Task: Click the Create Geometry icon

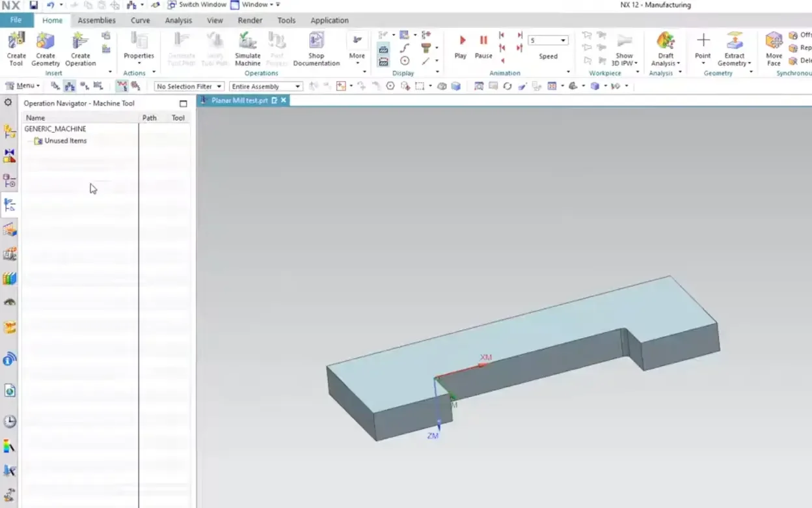Action: click(46, 41)
